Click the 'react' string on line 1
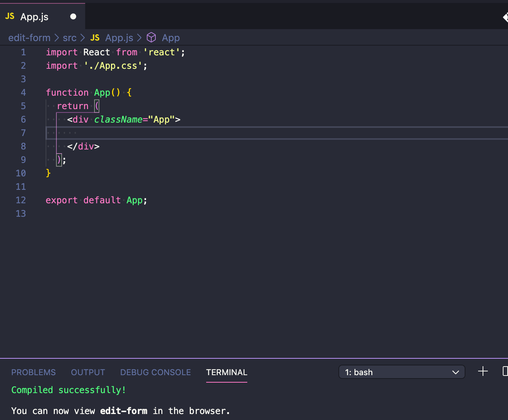 click(161, 52)
